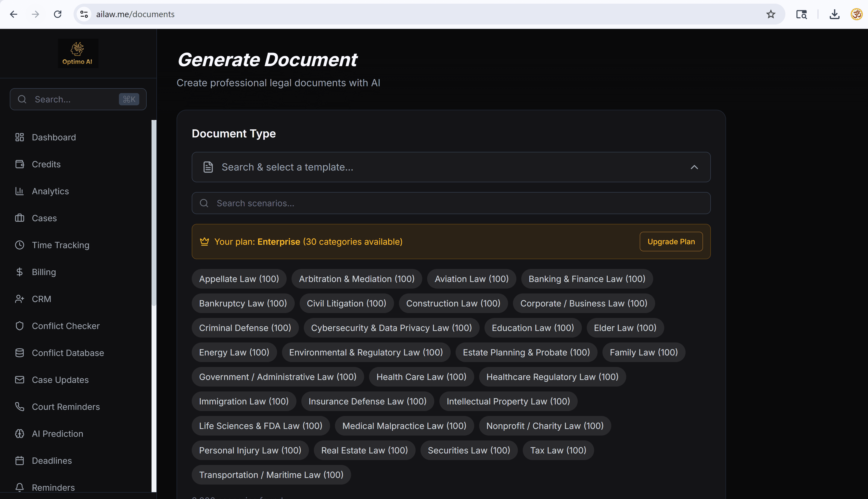Select the Criminal Defense category chip
Image resolution: width=868 pixels, height=499 pixels.
245,328
